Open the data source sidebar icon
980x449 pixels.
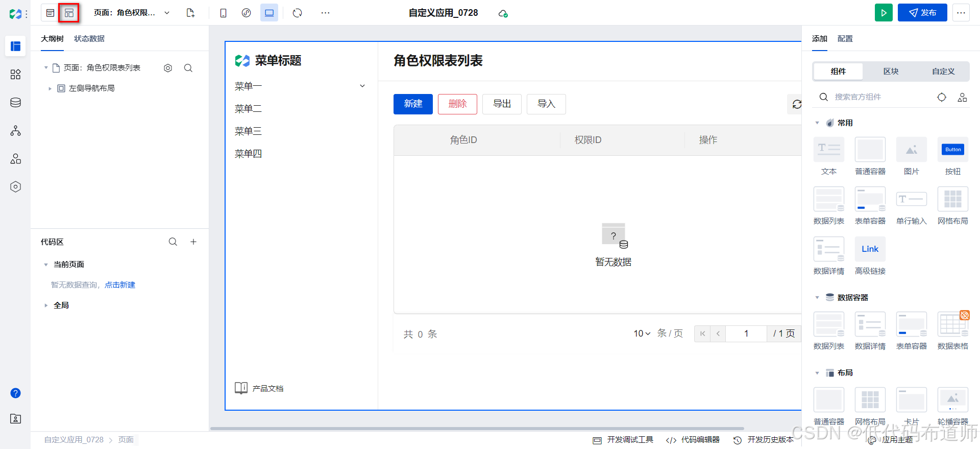[15, 103]
